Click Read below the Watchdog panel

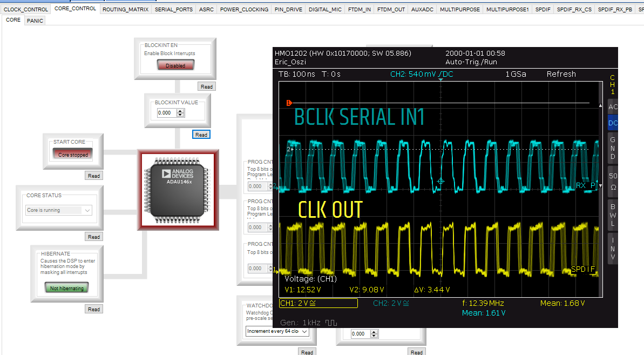[307, 352]
